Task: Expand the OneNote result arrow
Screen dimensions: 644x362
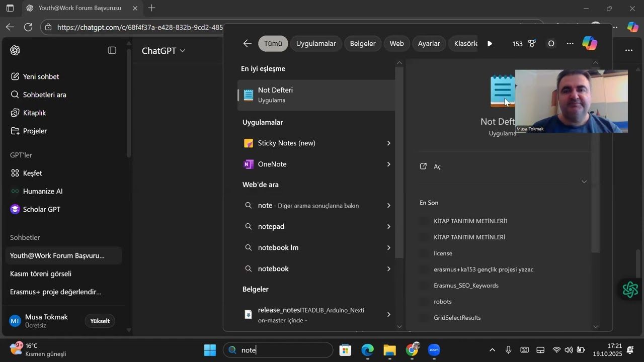Action: [388, 164]
